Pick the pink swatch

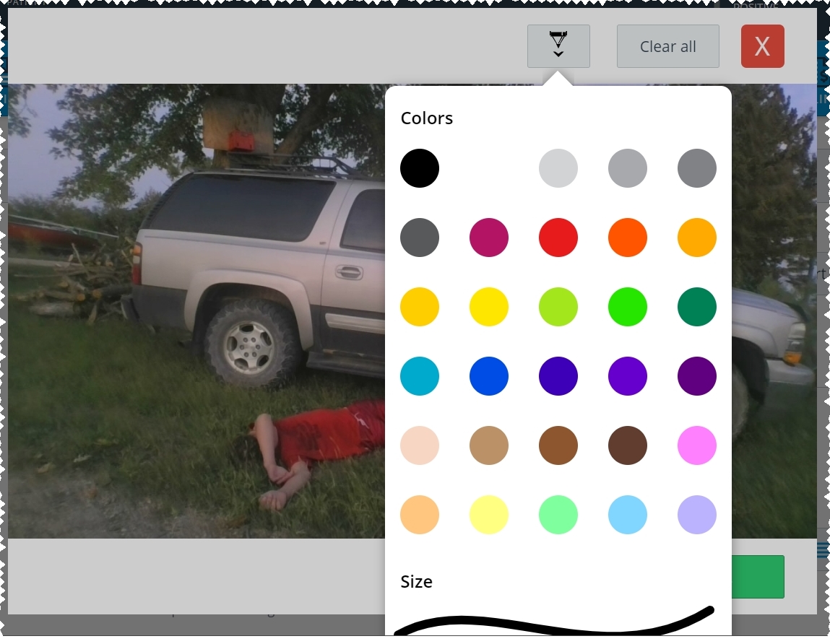(696, 445)
